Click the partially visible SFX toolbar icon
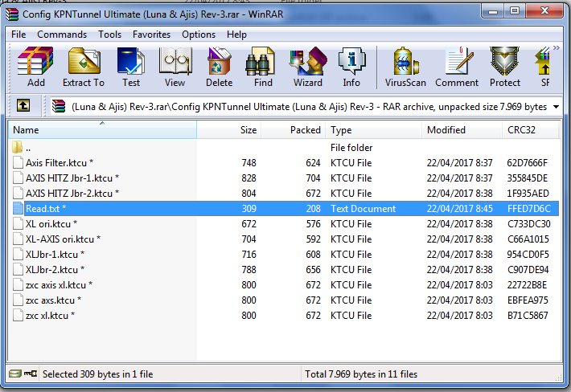The width and height of the screenshot is (571, 392). (x=544, y=61)
